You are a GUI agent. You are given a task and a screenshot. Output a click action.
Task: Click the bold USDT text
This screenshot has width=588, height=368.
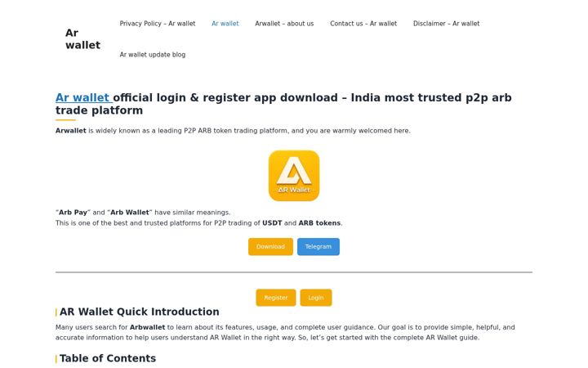[x=272, y=223]
